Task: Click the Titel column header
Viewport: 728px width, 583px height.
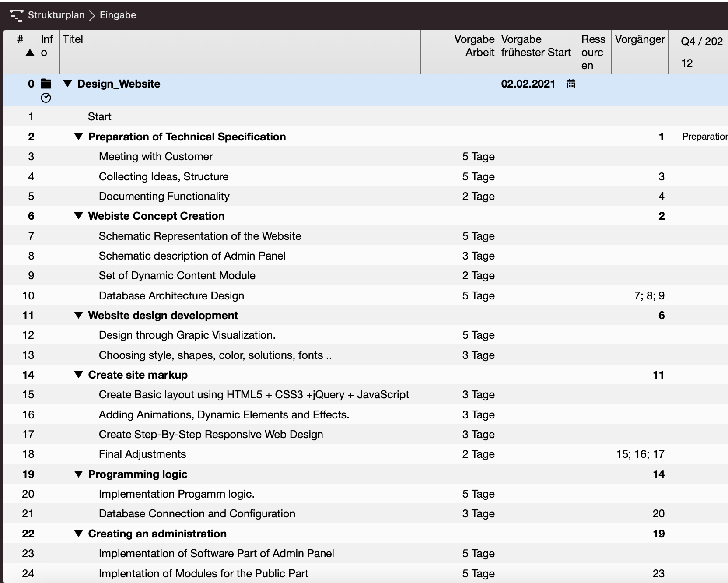Action: point(73,39)
